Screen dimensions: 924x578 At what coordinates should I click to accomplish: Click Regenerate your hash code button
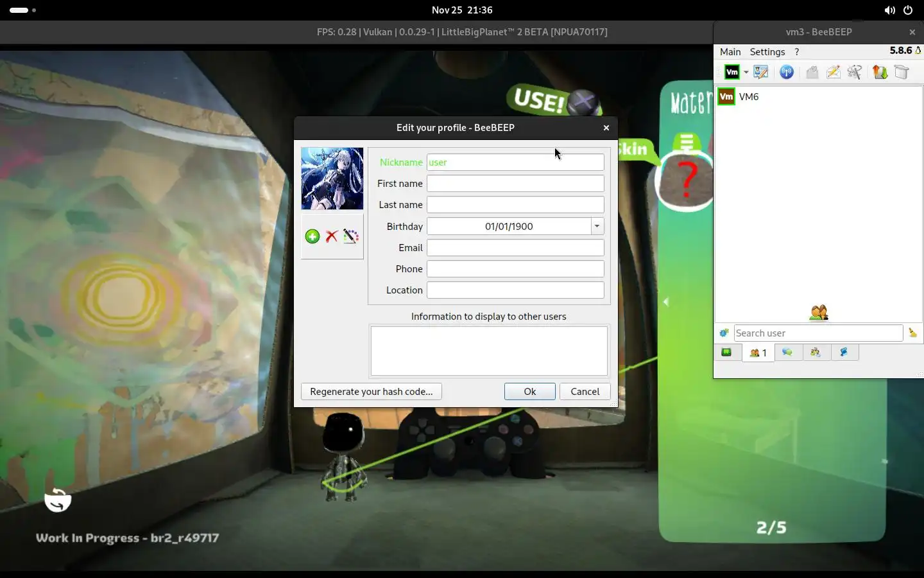[372, 392]
